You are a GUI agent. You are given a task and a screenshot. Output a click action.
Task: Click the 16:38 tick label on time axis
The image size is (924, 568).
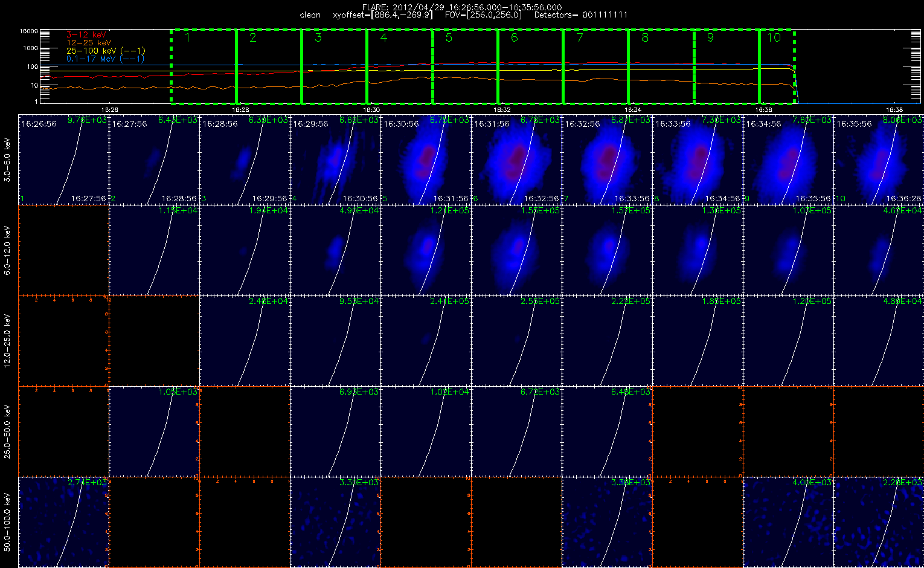coord(894,109)
